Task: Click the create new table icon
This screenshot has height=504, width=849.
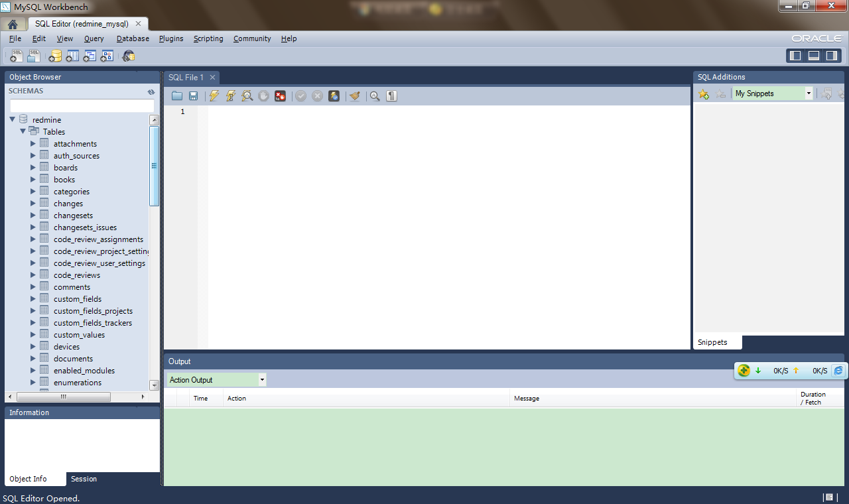Action: (x=72, y=56)
